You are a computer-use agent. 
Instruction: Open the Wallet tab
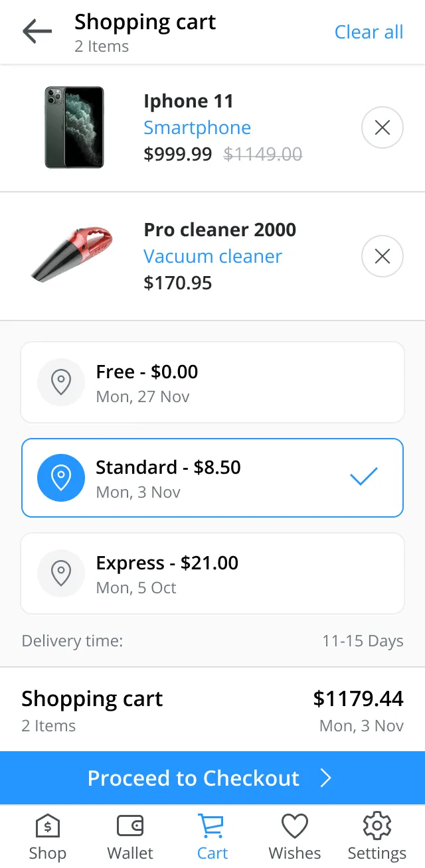coord(130,837)
